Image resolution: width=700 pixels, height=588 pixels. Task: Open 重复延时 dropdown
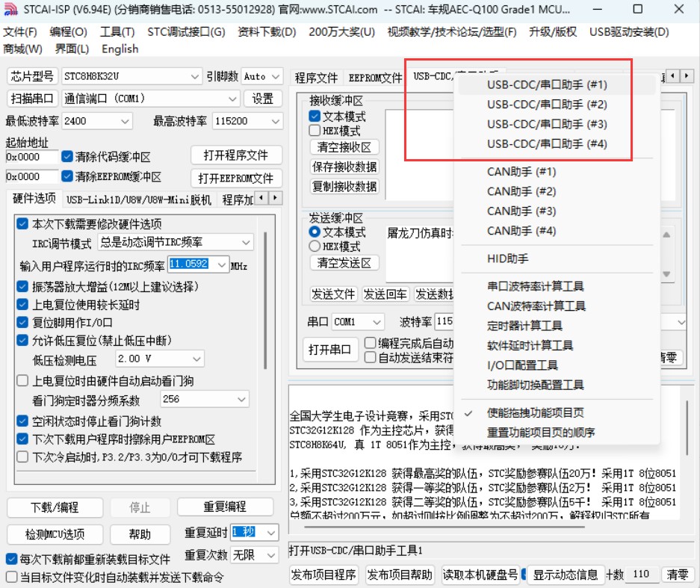[255, 532]
